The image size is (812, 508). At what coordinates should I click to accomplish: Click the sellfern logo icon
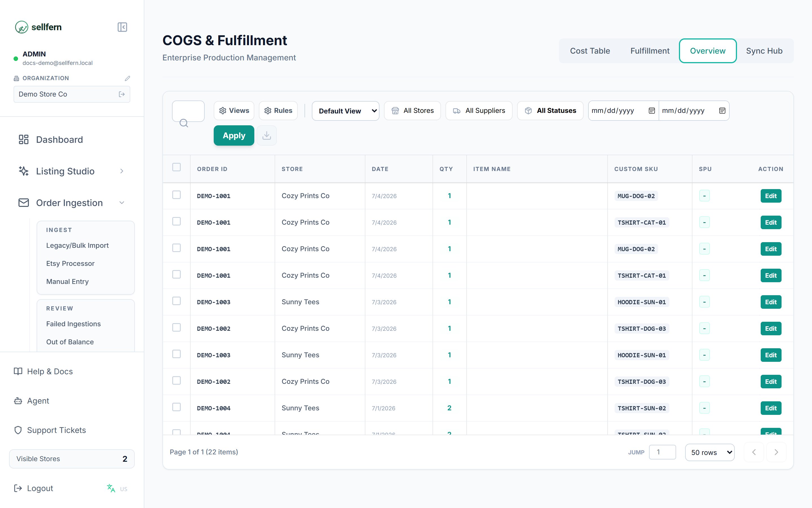[21, 27]
